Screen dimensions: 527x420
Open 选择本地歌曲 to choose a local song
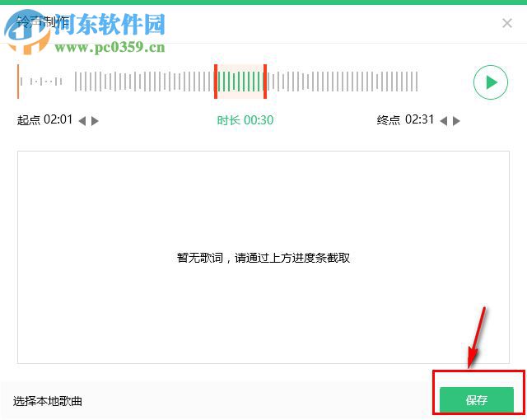[48, 401]
